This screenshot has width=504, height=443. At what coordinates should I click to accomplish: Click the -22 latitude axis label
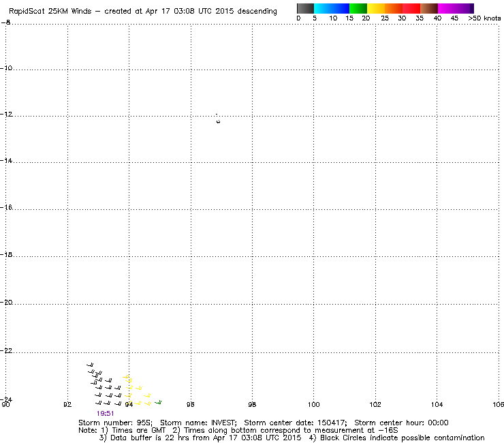(6, 351)
